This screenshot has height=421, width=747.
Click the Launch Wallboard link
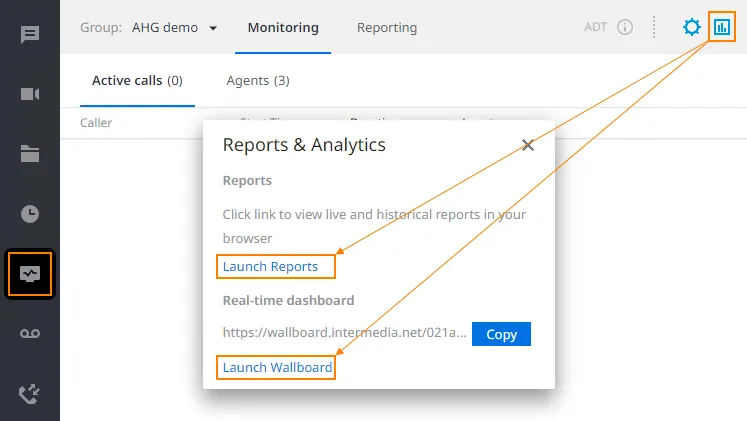(277, 367)
